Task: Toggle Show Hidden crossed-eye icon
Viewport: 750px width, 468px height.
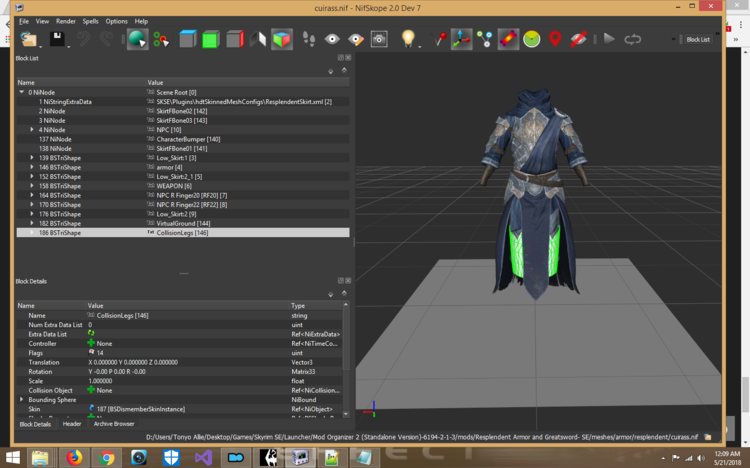Action: pyautogui.click(x=578, y=39)
